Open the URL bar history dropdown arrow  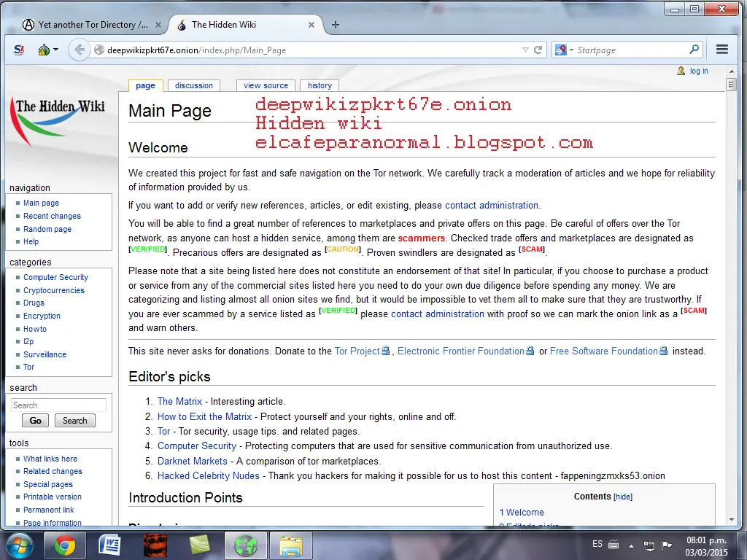(525, 50)
